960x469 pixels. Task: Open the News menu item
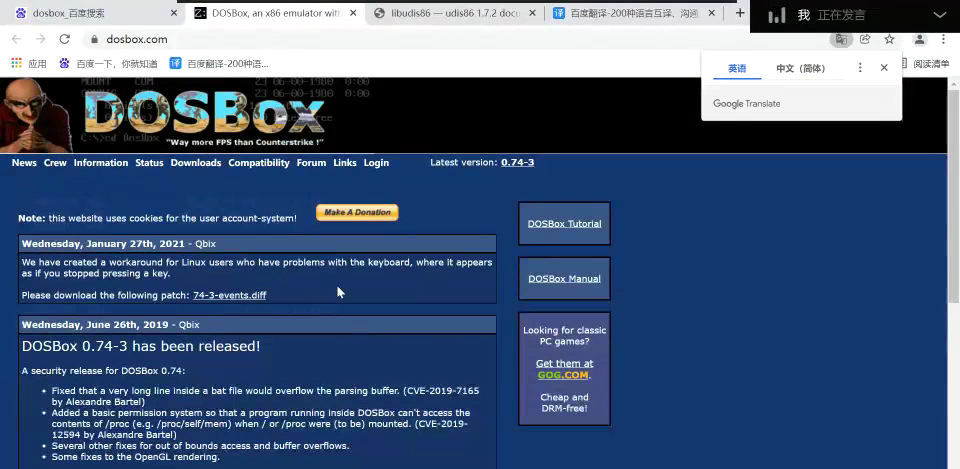(x=24, y=163)
